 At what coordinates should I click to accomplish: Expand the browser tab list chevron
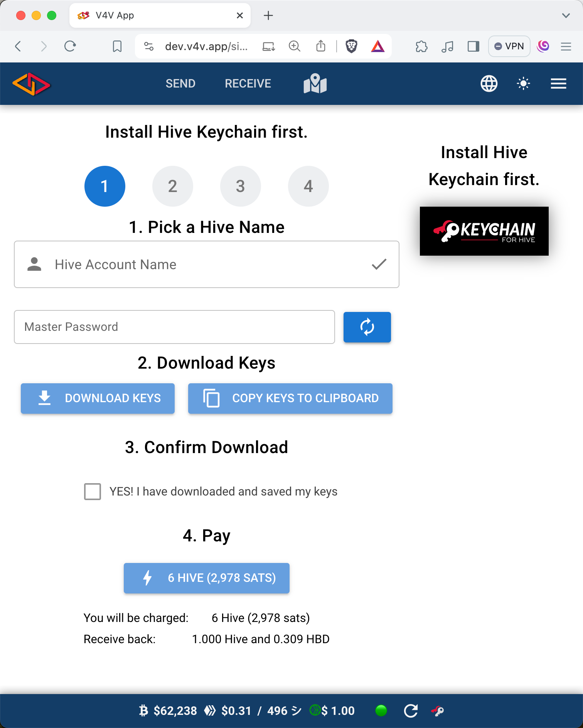click(566, 15)
